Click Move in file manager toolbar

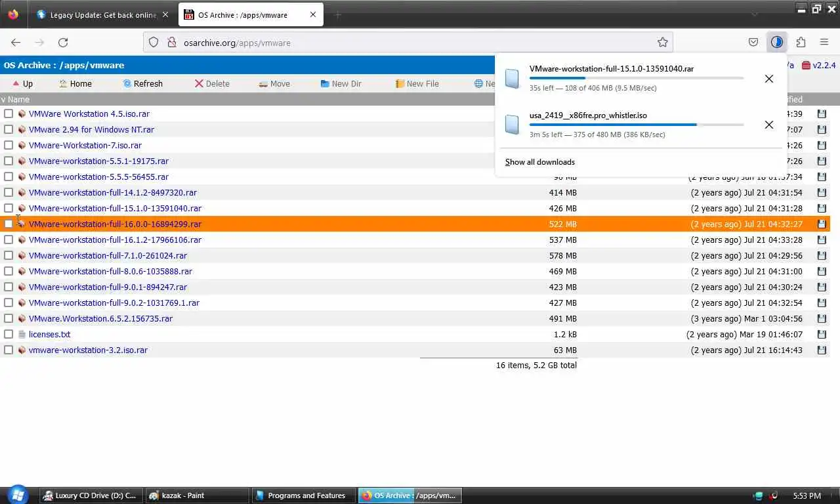click(274, 83)
